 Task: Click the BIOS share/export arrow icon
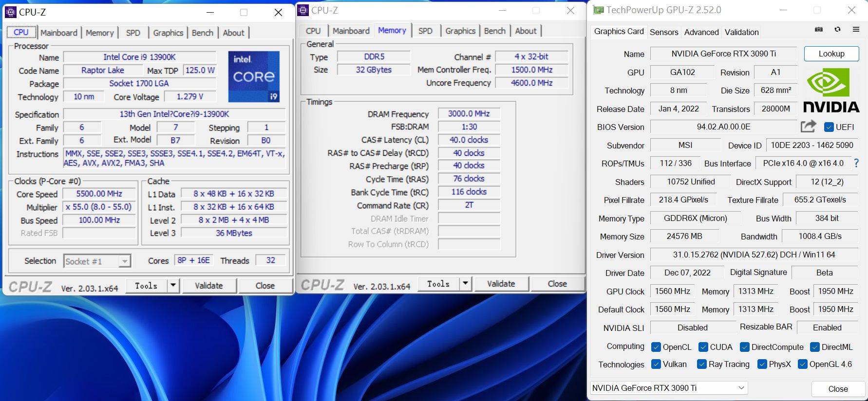tap(809, 127)
